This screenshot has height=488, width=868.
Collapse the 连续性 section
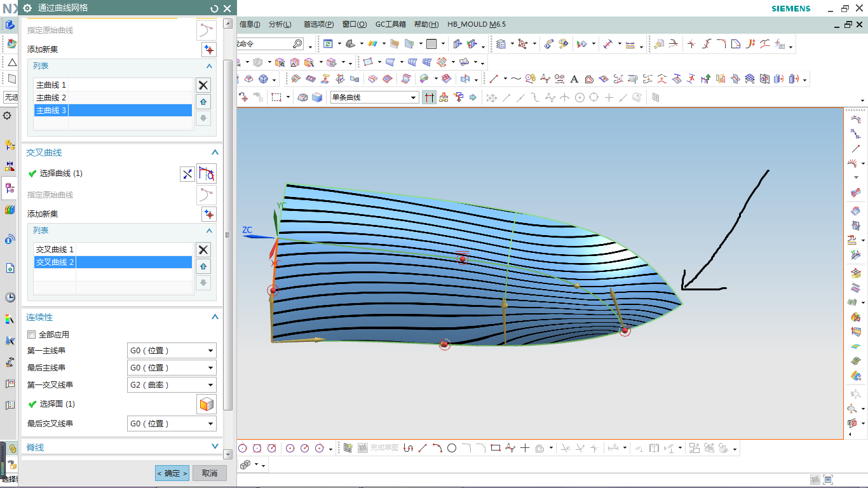point(215,317)
